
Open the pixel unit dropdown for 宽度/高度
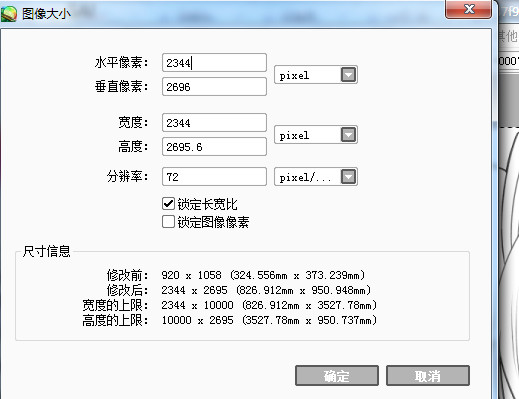[x=316, y=135]
